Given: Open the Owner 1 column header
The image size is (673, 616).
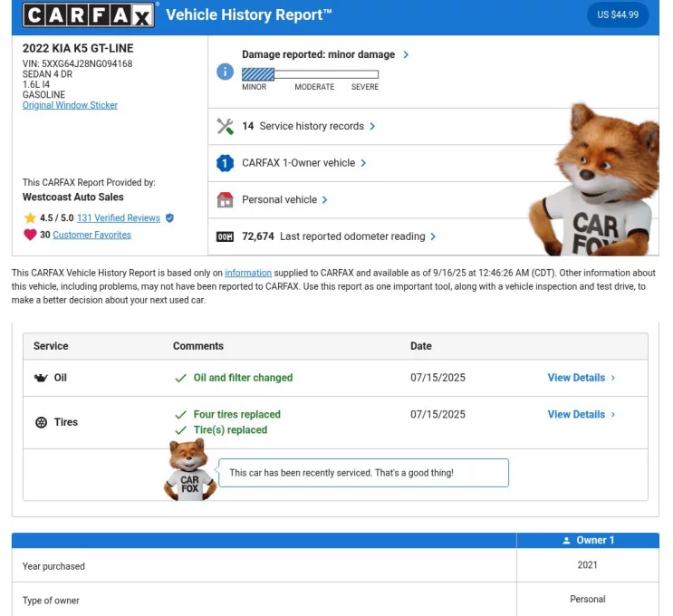Looking at the screenshot, I should 588,540.
